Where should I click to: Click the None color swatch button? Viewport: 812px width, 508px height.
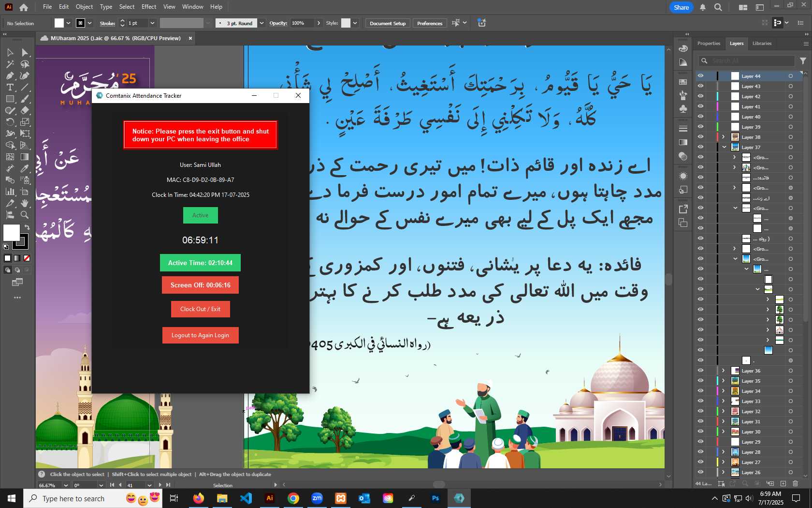[27, 258]
